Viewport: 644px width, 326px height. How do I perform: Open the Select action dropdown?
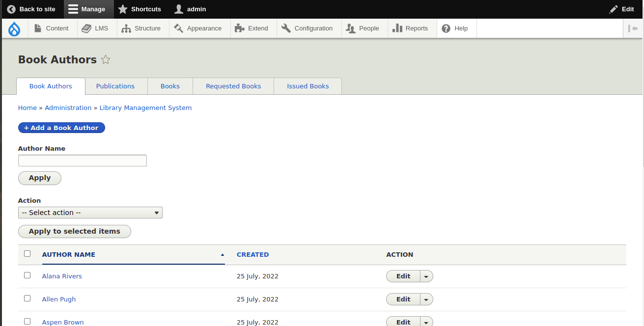point(90,212)
